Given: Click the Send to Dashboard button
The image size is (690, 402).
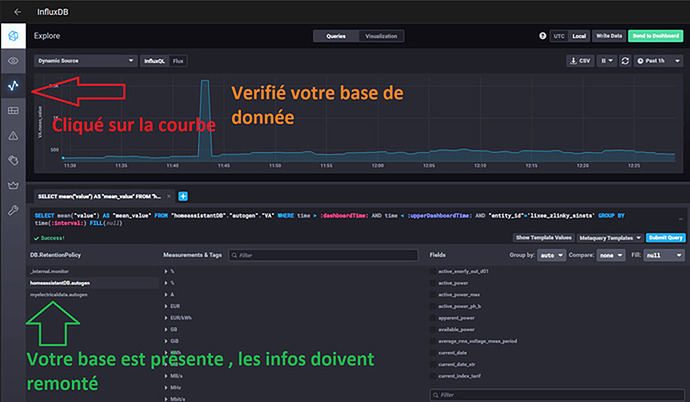Looking at the screenshot, I should click(656, 36).
